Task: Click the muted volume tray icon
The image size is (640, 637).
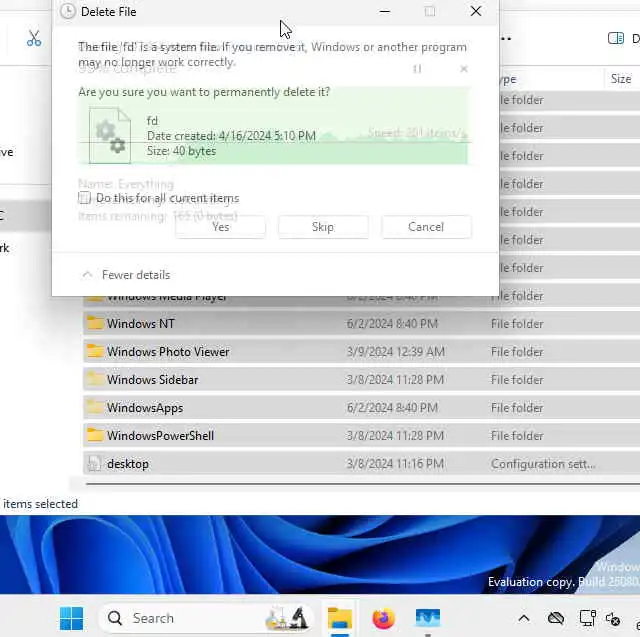Action: (613, 619)
